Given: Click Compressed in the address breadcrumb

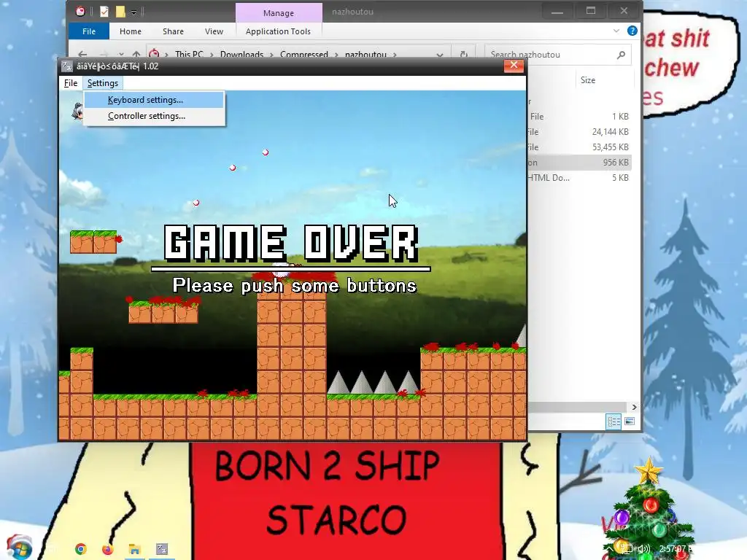Looking at the screenshot, I should [304, 54].
